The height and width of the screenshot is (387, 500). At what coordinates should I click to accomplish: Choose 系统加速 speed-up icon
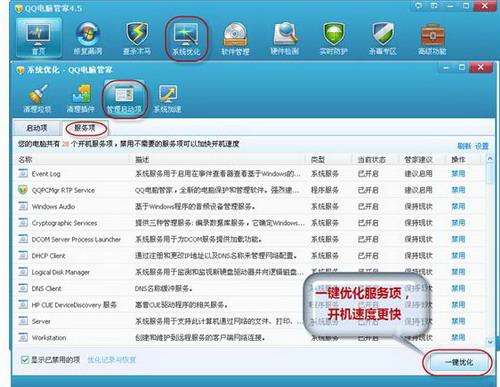coord(168,99)
